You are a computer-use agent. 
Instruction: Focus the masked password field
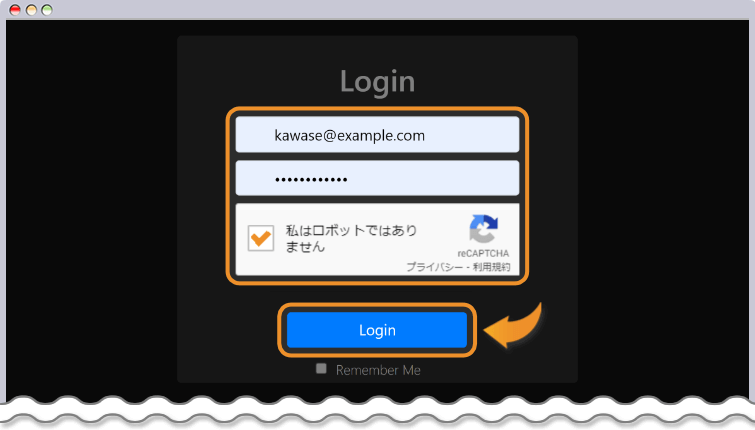(377, 178)
